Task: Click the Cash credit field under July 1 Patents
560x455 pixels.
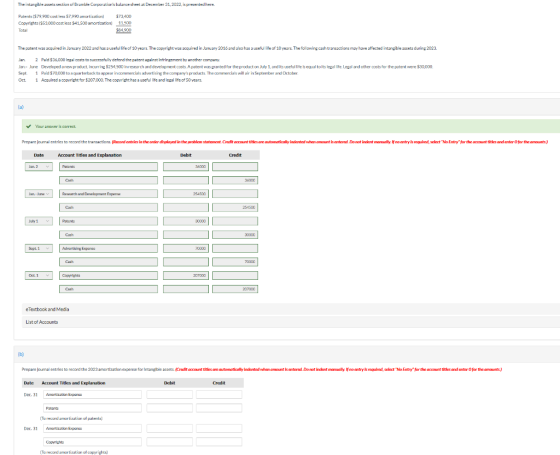Action: [x=235, y=235]
